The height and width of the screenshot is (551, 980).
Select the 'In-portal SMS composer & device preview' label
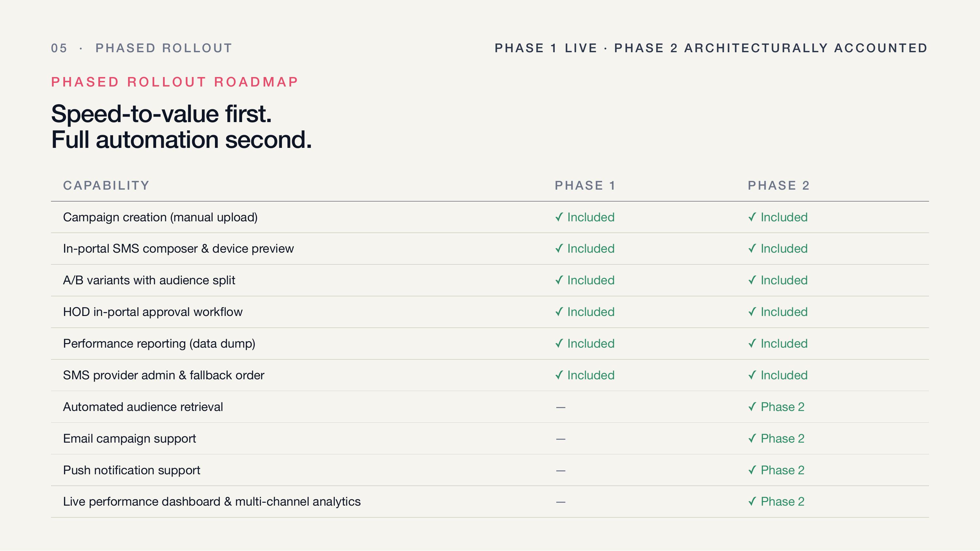coord(178,249)
